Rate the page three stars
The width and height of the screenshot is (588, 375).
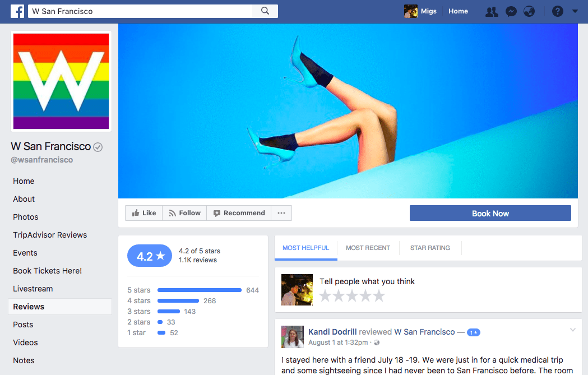click(x=352, y=296)
